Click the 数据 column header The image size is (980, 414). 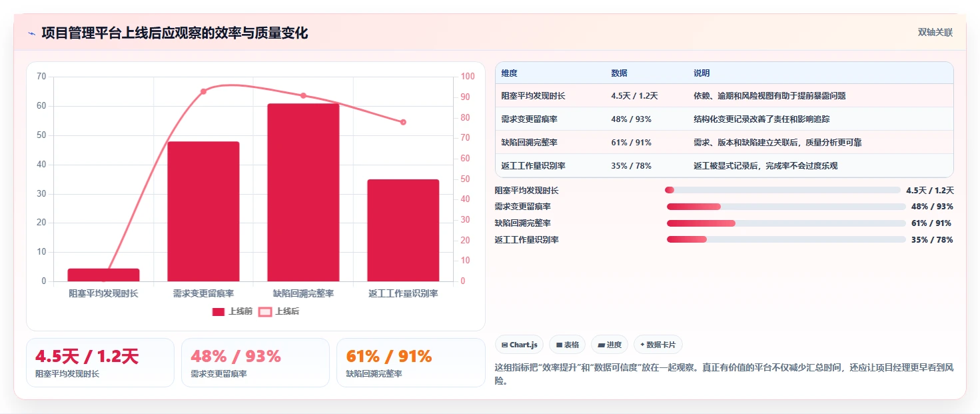[619, 73]
